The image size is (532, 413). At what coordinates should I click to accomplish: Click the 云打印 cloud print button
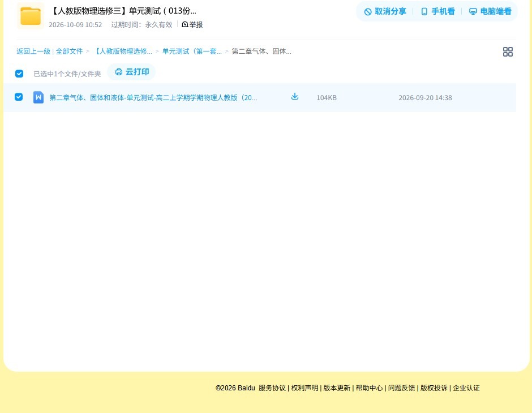pos(132,72)
